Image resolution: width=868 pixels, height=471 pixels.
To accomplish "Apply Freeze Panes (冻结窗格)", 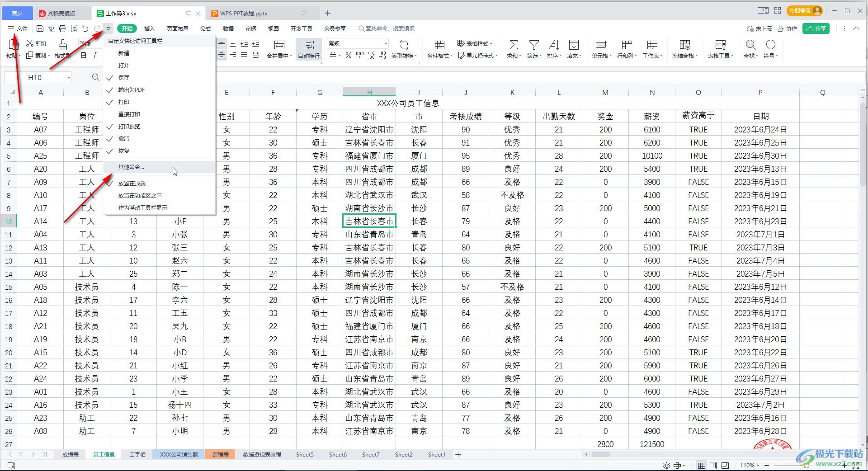I will (x=684, y=49).
